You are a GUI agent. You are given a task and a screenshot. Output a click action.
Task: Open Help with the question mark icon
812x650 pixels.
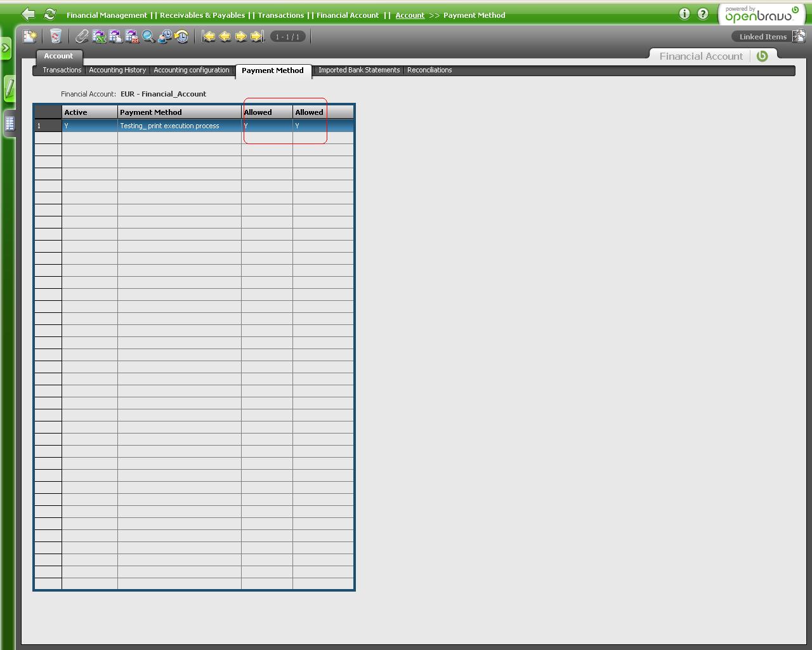(703, 14)
